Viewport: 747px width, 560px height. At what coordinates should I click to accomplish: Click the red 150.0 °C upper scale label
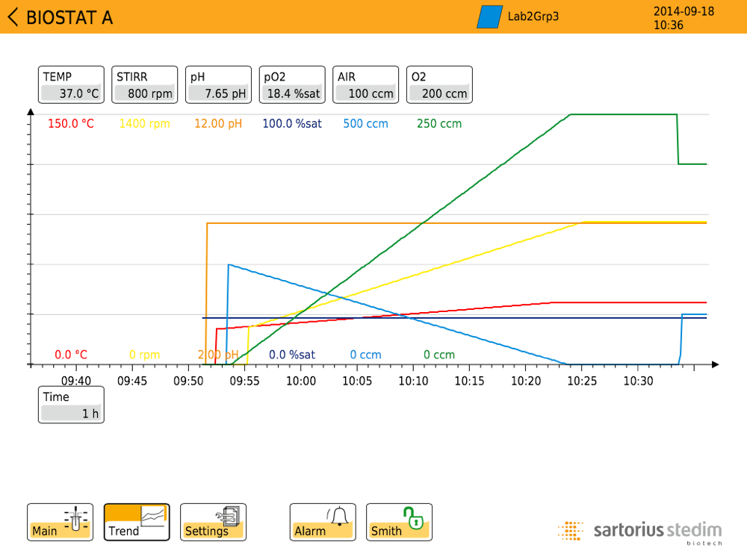tap(71, 124)
